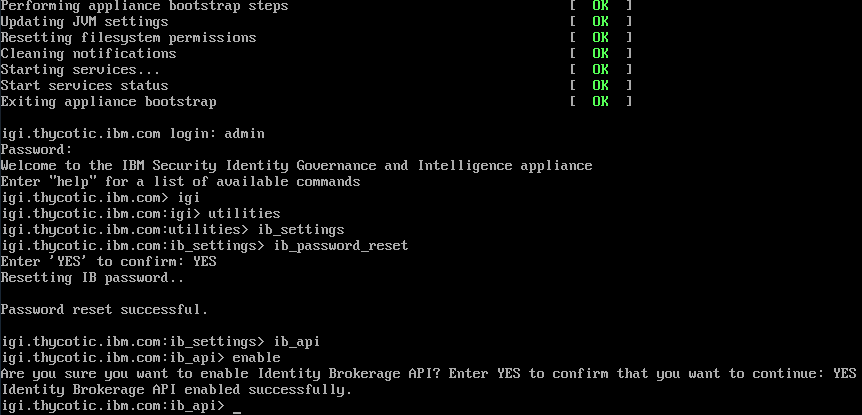Click the OK status for Cleaning notifications

(600, 53)
